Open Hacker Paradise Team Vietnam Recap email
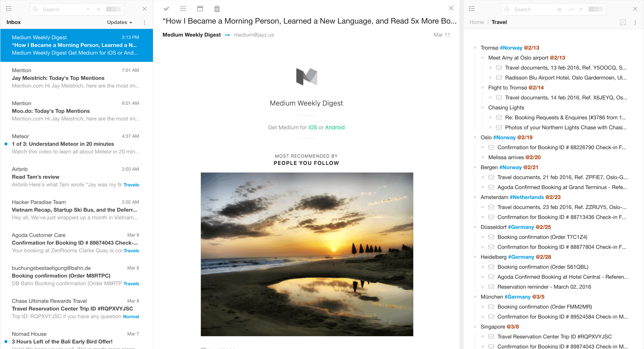This screenshot has width=644, height=349. point(76,210)
